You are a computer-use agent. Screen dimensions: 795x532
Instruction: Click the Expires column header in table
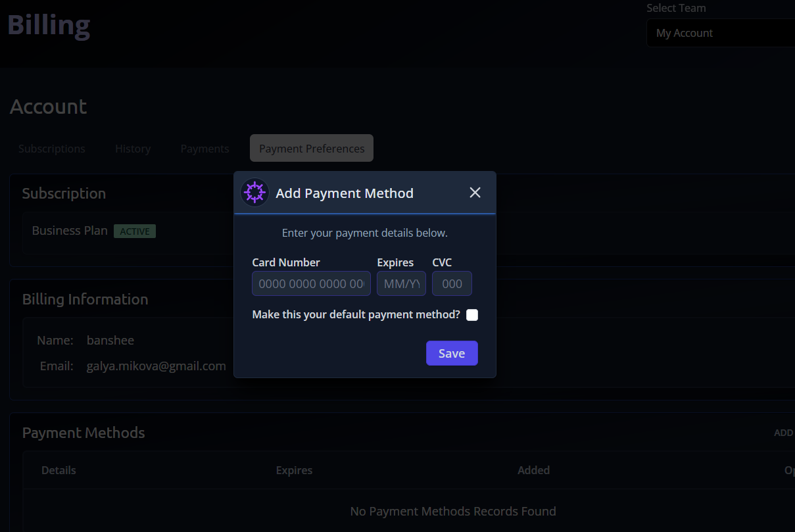[x=294, y=470]
